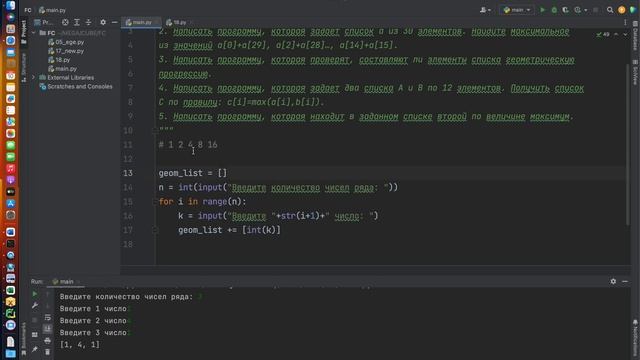Image resolution: width=640 pixels, height=360 pixels.
Task: Toggle scroll to end in Run console
Action: (x=47, y=329)
